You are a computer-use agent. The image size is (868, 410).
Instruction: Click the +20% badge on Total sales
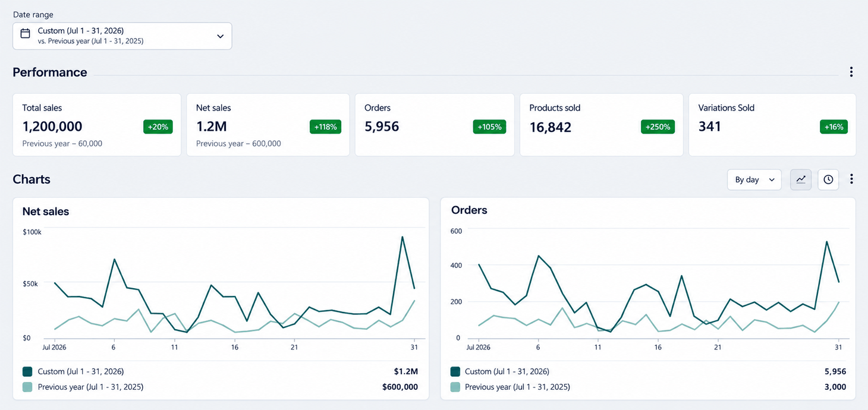click(158, 127)
